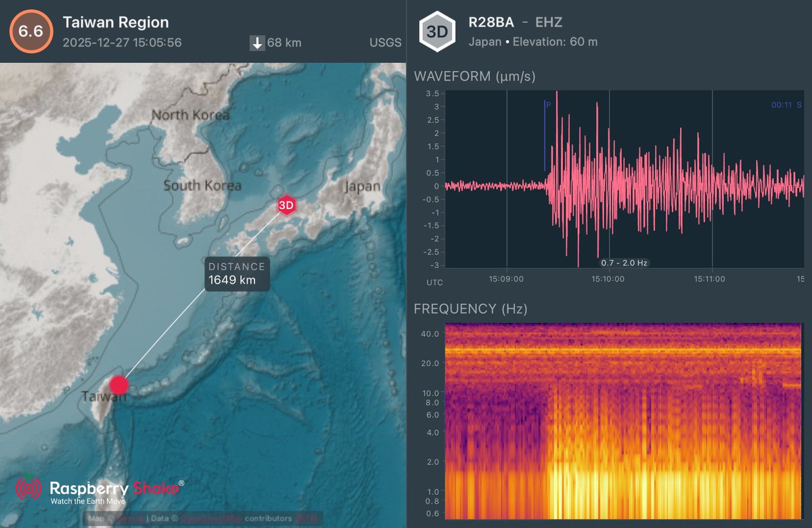
Task: Open the OpenStreetMap contributors link
Action: tap(210, 517)
